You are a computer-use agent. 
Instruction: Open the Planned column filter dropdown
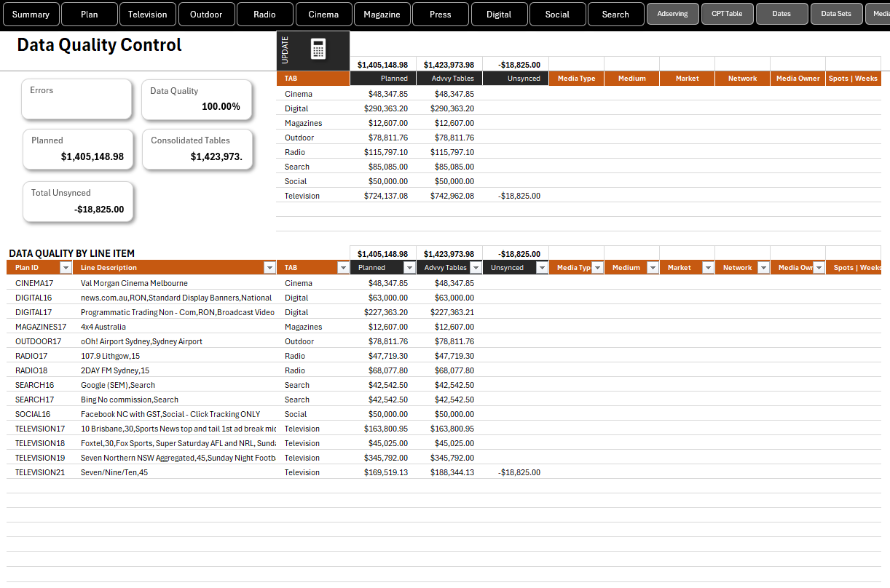(409, 268)
